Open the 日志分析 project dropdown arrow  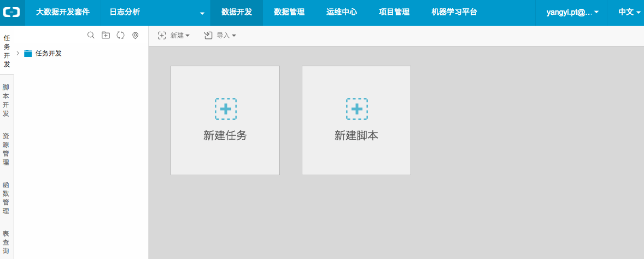pos(202,14)
